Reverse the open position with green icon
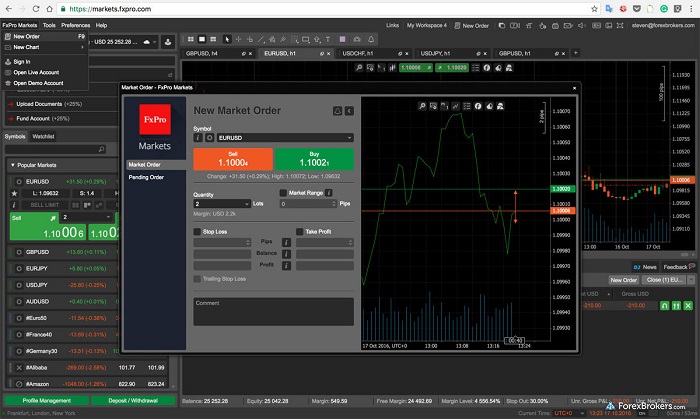 (x=665, y=306)
